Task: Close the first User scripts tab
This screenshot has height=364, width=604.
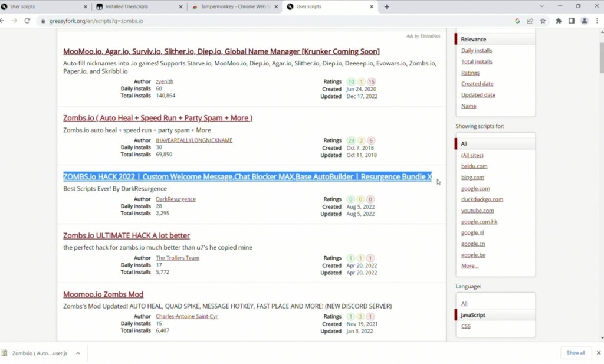Action: (86, 6)
